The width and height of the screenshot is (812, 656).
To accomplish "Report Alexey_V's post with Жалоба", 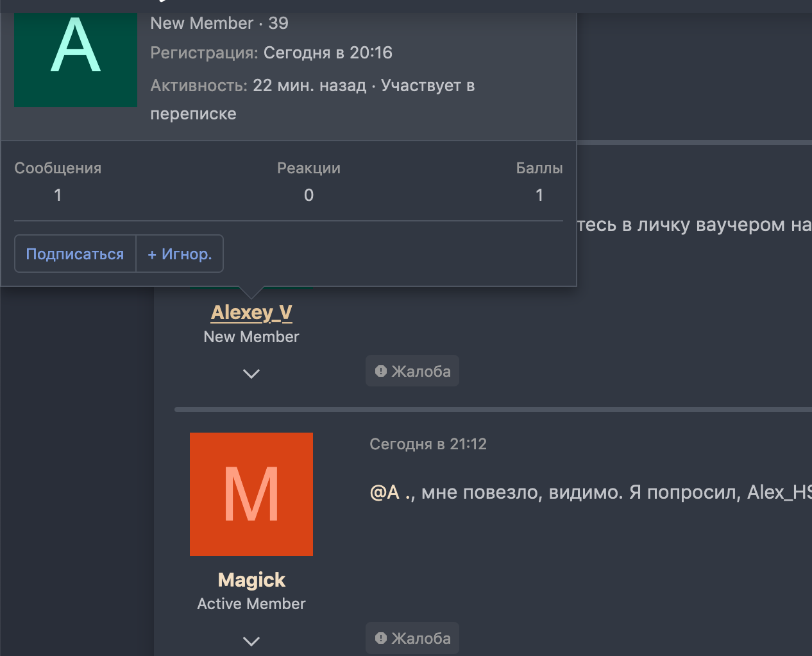I will point(412,371).
